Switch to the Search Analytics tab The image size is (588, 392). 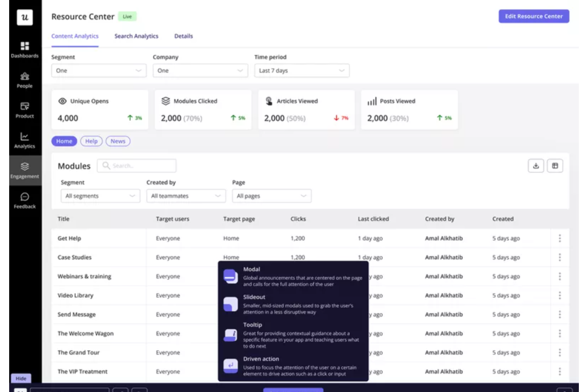[136, 36]
